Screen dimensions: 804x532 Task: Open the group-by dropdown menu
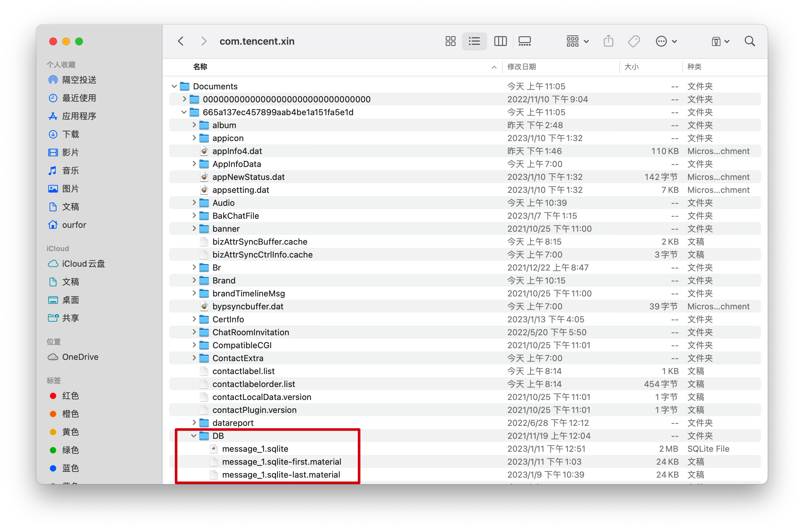point(577,41)
